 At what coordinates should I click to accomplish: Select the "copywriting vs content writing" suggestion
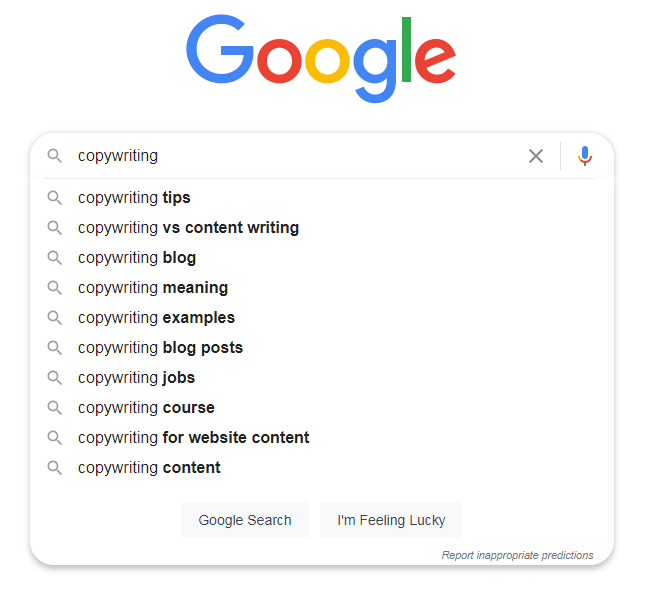[188, 228]
